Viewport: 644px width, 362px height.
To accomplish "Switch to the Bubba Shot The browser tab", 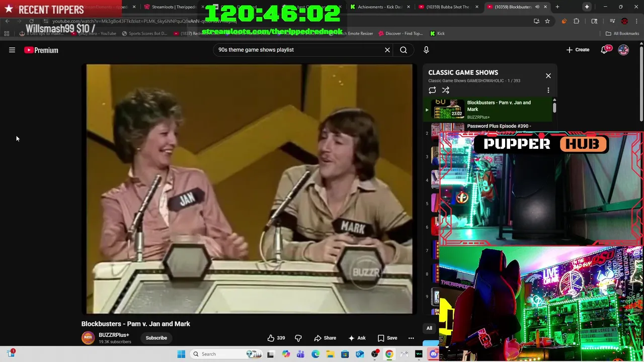I will (x=445, y=7).
